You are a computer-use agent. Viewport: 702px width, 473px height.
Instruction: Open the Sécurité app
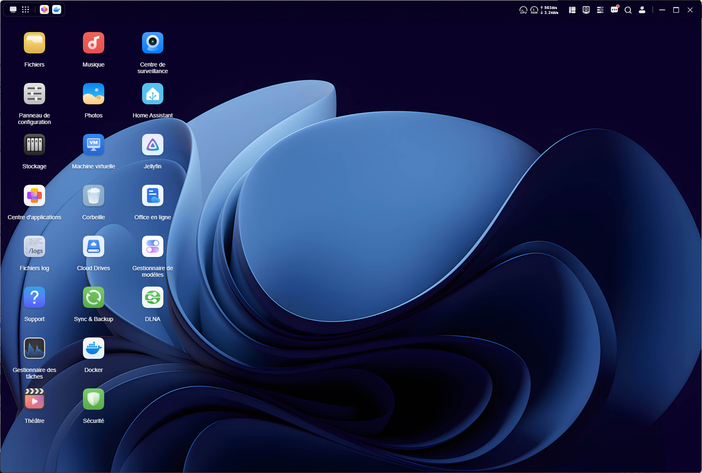(x=94, y=399)
